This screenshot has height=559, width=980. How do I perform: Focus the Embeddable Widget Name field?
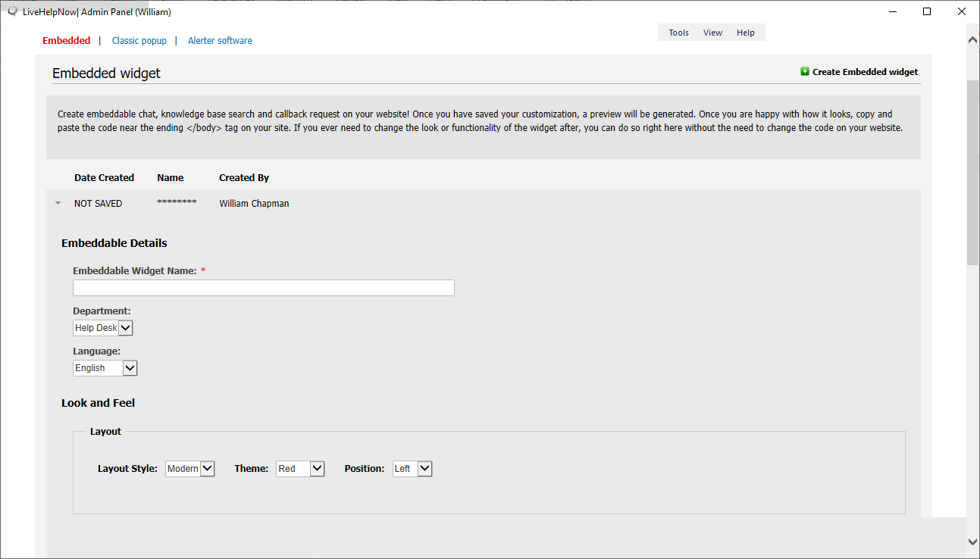click(x=264, y=288)
